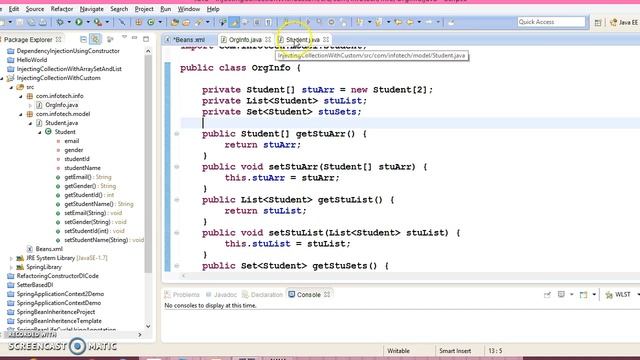Maximize the Package Explorer panel
Viewport: 640px width, 360px height.
tap(146, 39)
